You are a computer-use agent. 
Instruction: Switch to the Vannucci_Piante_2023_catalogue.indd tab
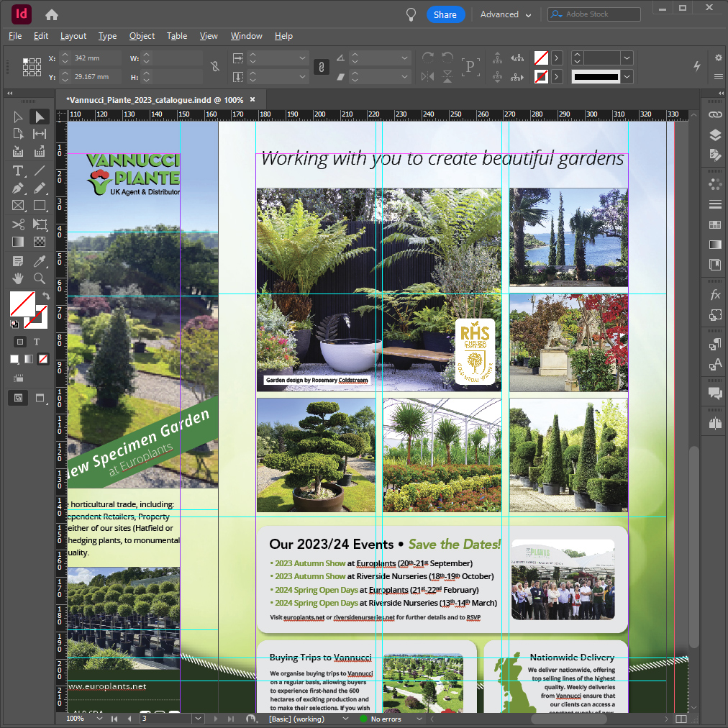155,100
